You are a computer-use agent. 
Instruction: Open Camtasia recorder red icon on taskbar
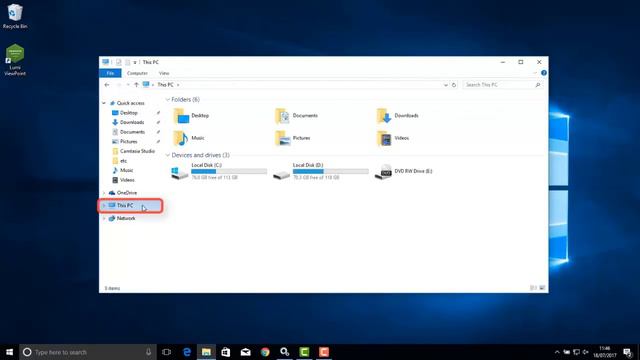(x=324, y=352)
